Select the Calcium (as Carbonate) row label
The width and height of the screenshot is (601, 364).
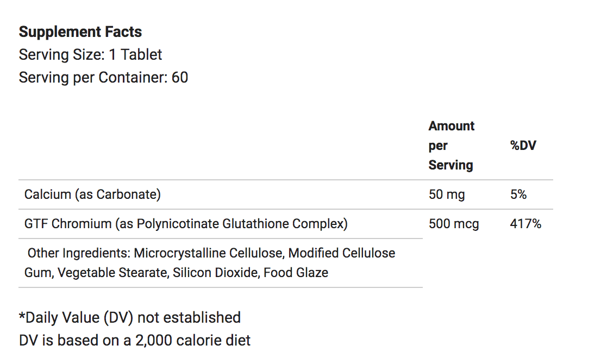coord(92,194)
